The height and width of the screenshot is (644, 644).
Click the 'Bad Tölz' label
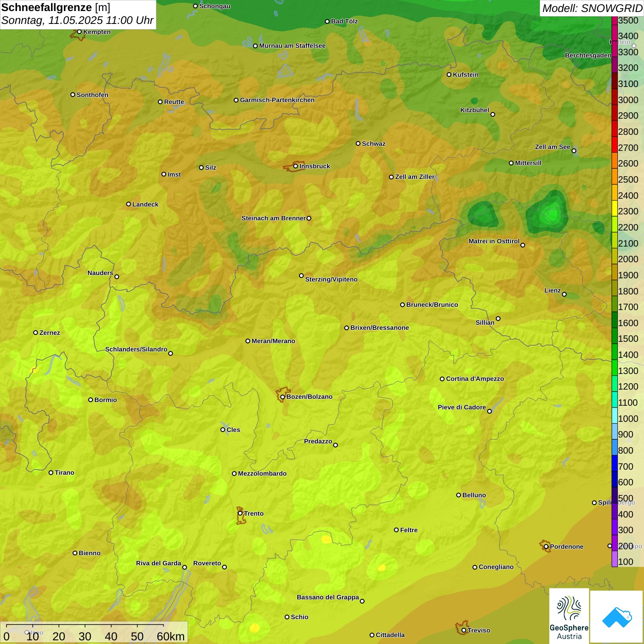coord(344,21)
